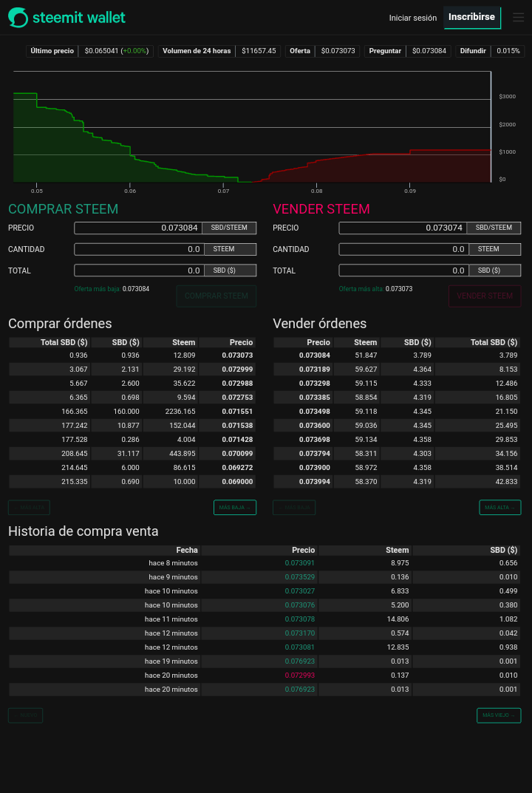The width and height of the screenshot is (532, 793).
Task: Select buy order priced 0.070099
Action: (132, 454)
